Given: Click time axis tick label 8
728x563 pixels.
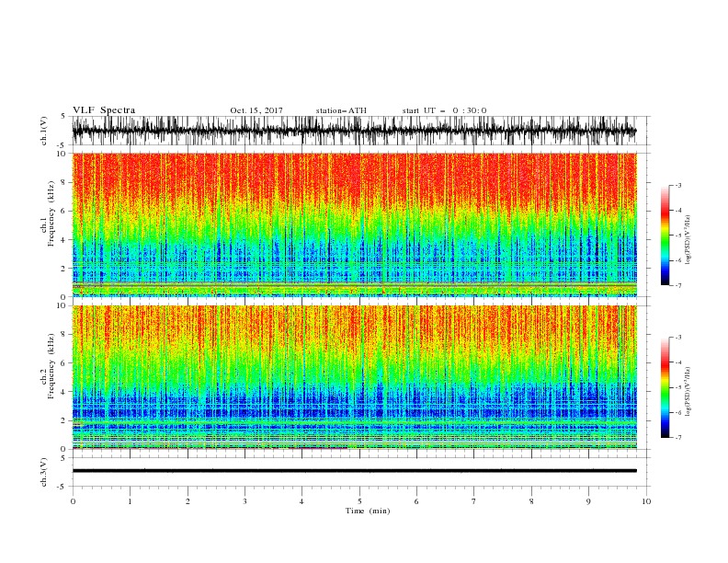Looking at the screenshot, I should (x=531, y=501).
